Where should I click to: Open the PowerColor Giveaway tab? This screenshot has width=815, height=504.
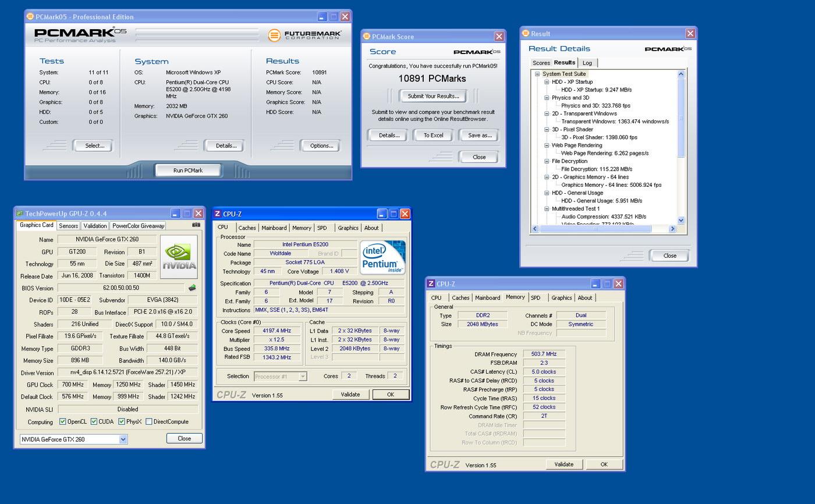[138, 226]
